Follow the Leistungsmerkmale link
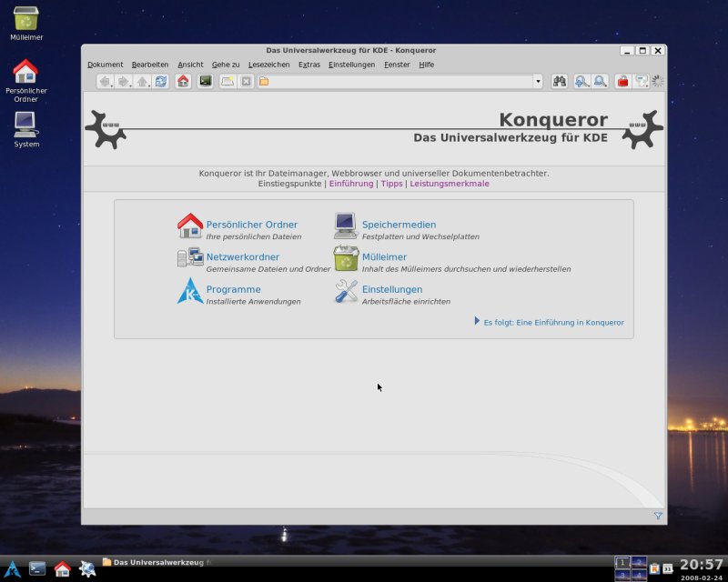This screenshot has width=728, height=582. (450, 184)
